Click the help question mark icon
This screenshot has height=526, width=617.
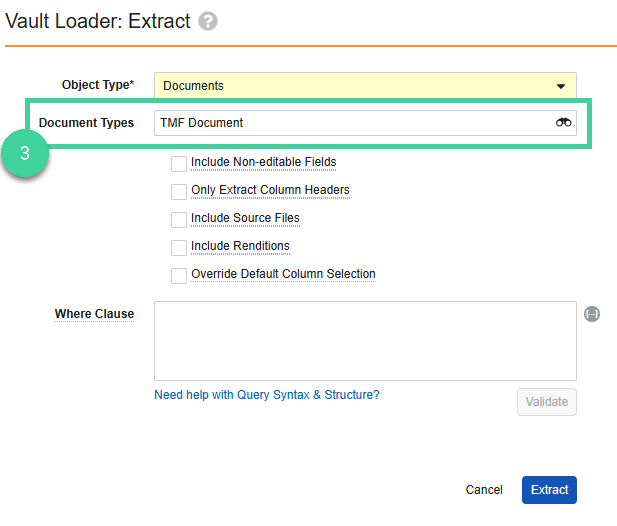[208, 21]
